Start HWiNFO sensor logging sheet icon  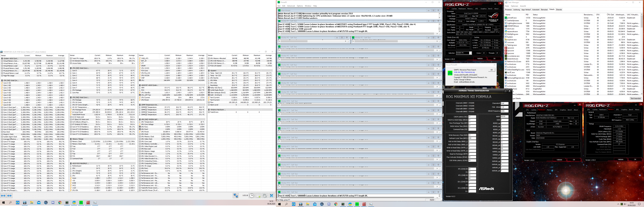pos(258,196)
